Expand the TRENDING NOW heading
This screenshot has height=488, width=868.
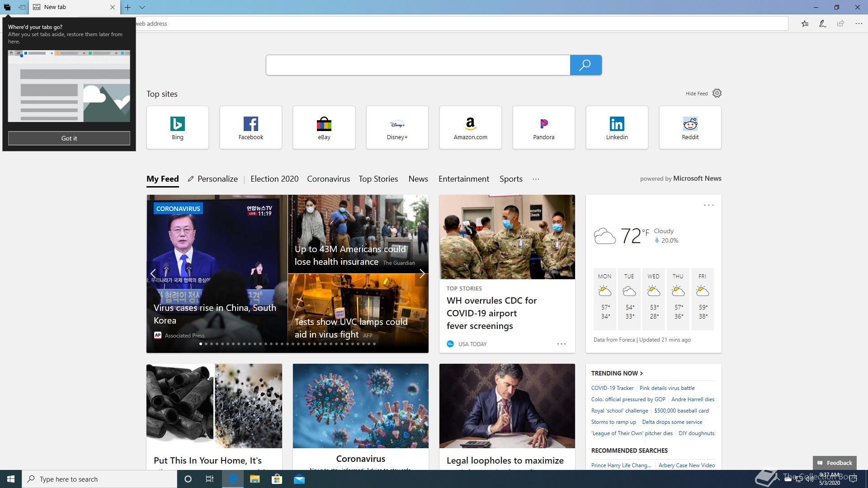[x=617, y=373]
